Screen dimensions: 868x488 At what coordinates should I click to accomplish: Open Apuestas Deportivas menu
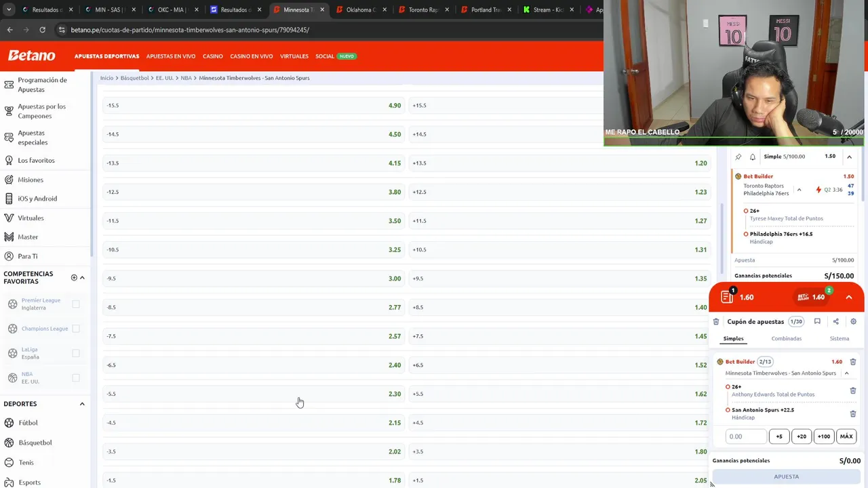(106, 56)
